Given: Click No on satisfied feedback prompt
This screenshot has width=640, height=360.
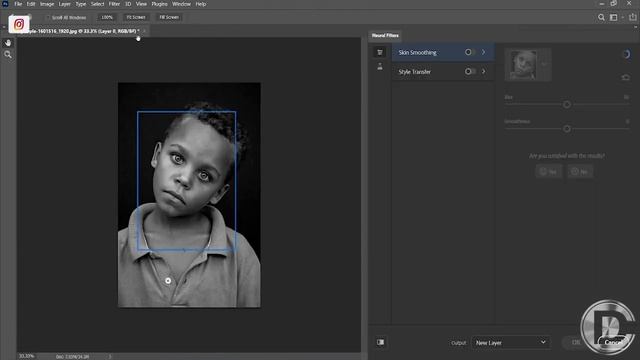Looking at the screenshot, I should pyautogui.click(x=580, y=172).
